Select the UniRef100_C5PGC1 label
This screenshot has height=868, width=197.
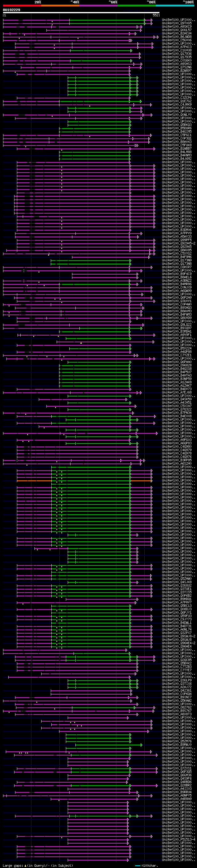177,135
